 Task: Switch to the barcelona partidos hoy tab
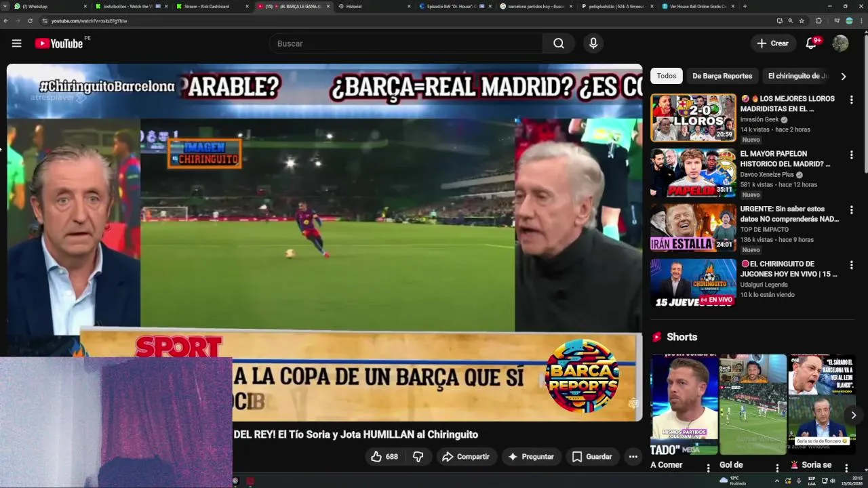click(535, 6)
